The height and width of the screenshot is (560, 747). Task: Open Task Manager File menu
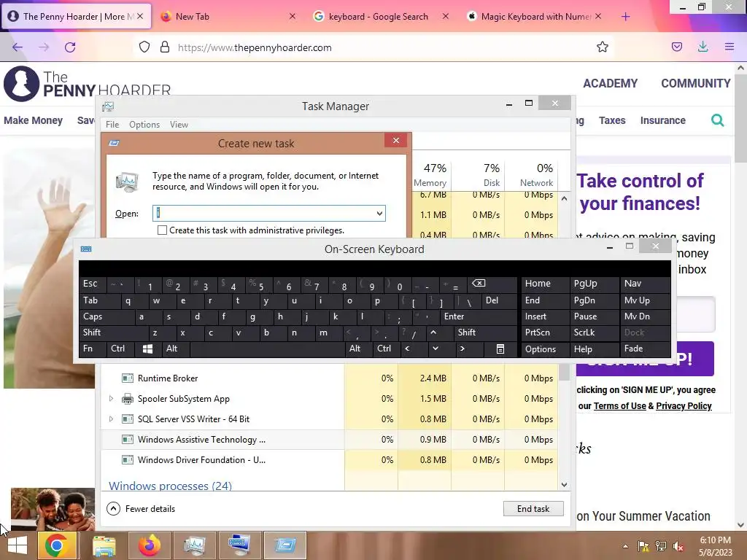[112, 125]
